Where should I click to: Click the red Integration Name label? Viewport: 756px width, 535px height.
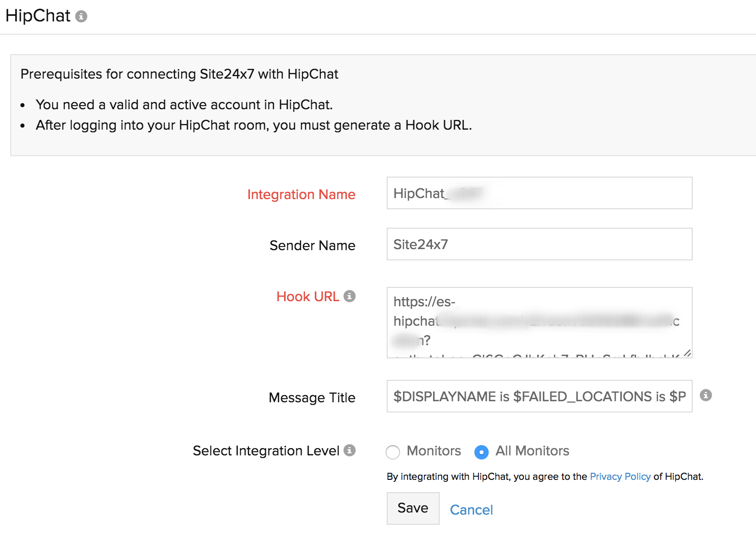(301, 194)
